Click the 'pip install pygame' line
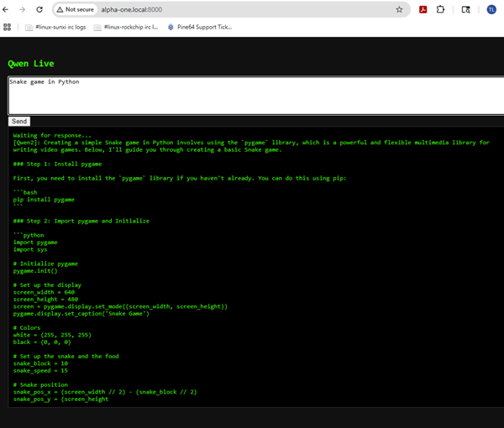 coord(44,200)
